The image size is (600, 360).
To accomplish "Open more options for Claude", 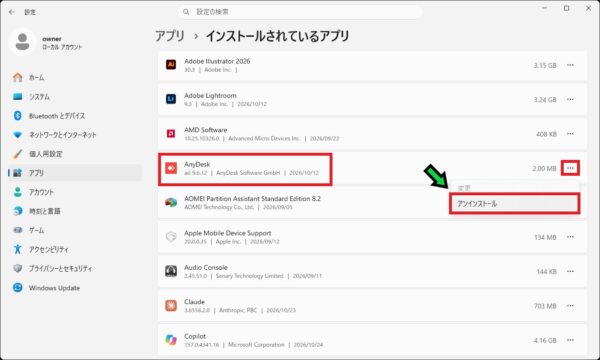I will [x=570, y=306].
